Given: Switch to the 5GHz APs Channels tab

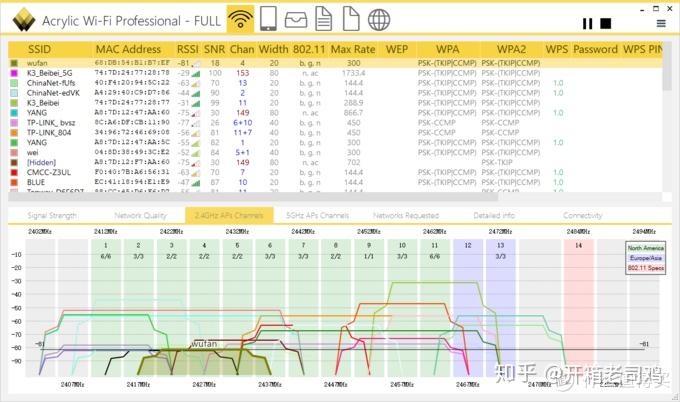Looking at the screenshot, I should pos(317,216).
